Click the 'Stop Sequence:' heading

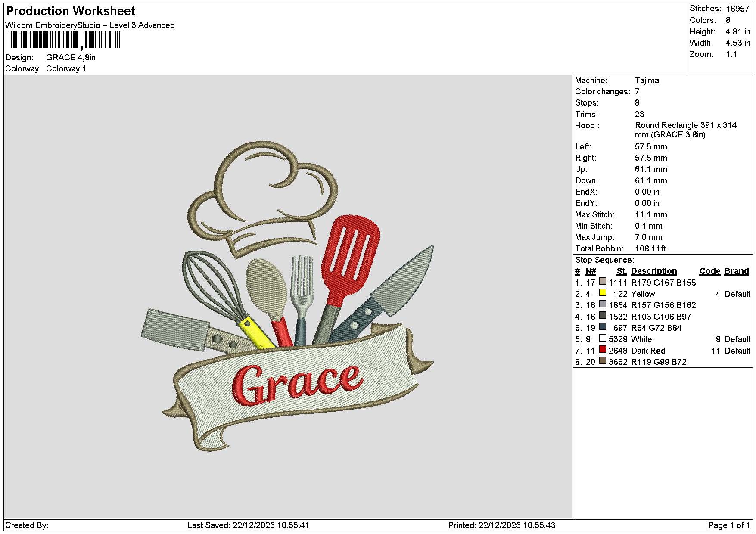pos(605,260)
